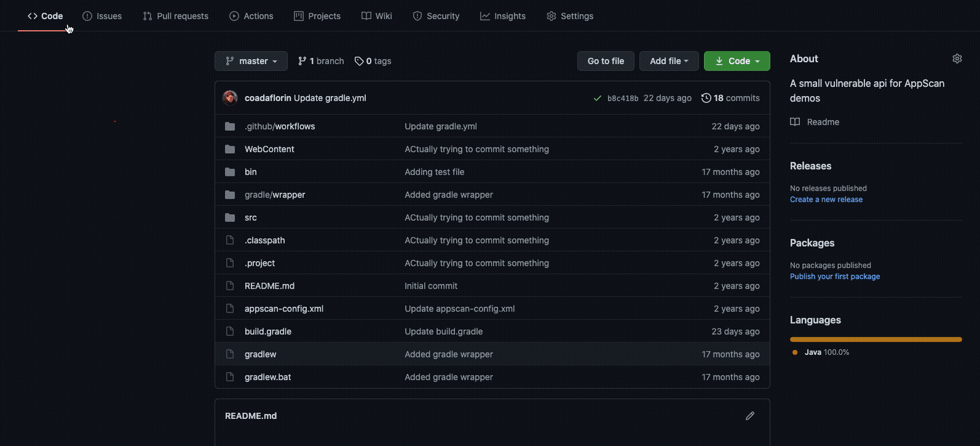The image size is (980, 446).
Task: Click the src folder icon
Action: (230, 218)
